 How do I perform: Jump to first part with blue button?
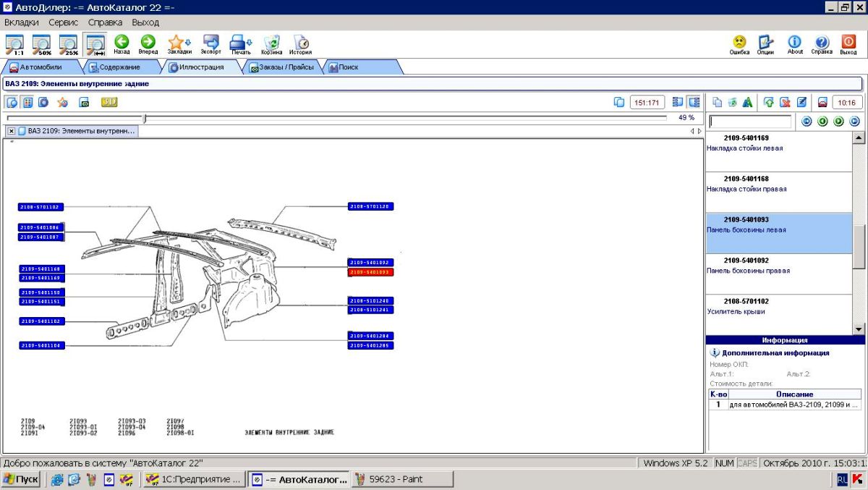807,122
